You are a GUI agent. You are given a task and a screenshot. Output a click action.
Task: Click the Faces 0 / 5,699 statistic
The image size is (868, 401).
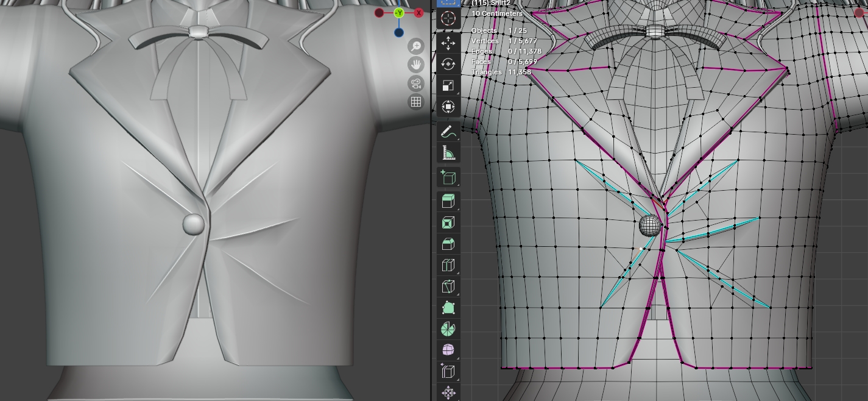point(504,62)
